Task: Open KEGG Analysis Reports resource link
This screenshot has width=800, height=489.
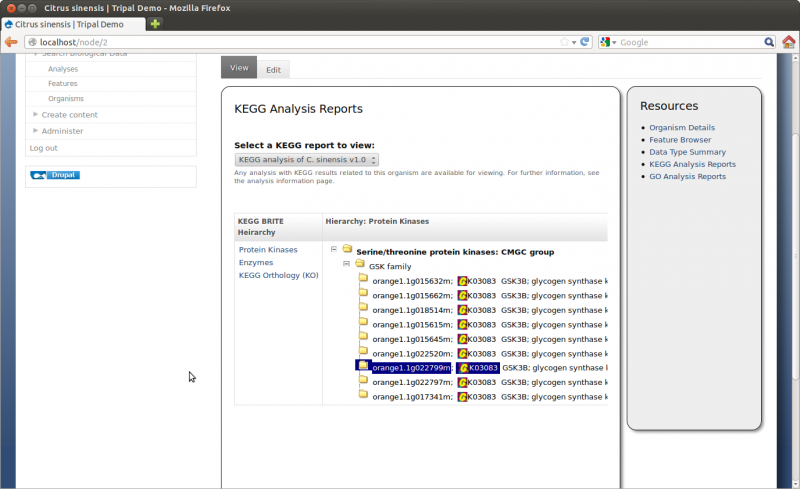Action: (x=692, y=164)
